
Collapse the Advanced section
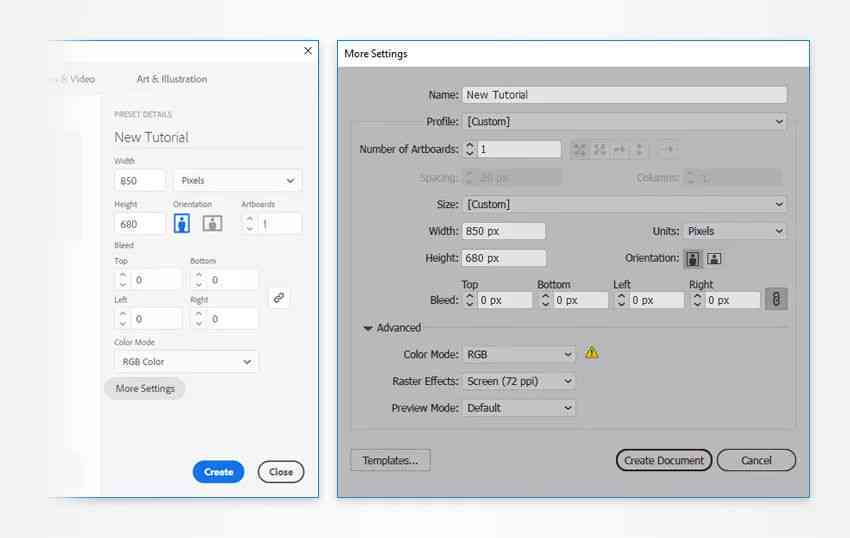(368, 328)
